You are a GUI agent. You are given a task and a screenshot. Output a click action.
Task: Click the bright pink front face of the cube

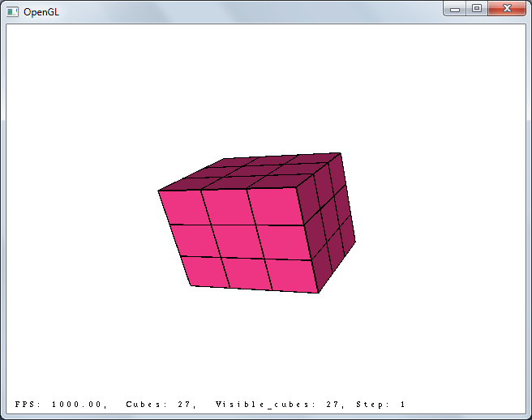tap(239, 241)
